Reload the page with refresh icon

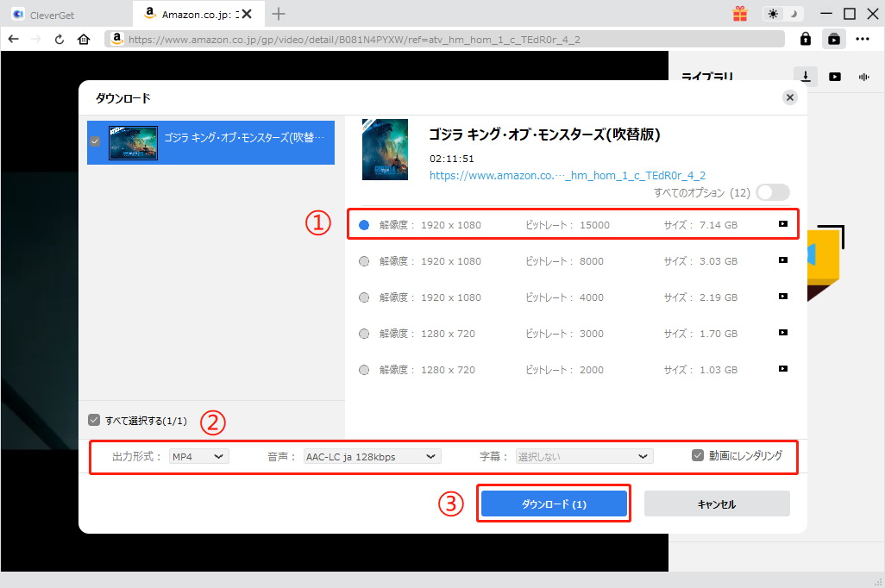click(x=60, y=39)
